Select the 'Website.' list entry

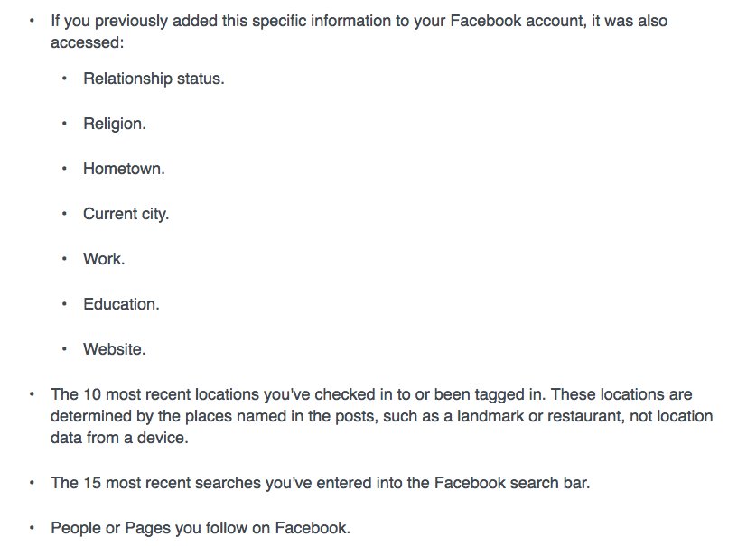point(114,349)
